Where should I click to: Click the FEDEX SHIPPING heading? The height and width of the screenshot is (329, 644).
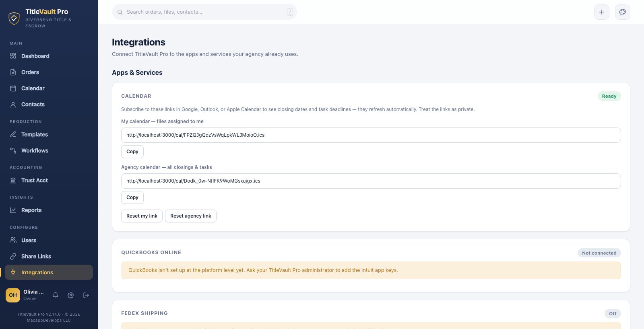144,313
